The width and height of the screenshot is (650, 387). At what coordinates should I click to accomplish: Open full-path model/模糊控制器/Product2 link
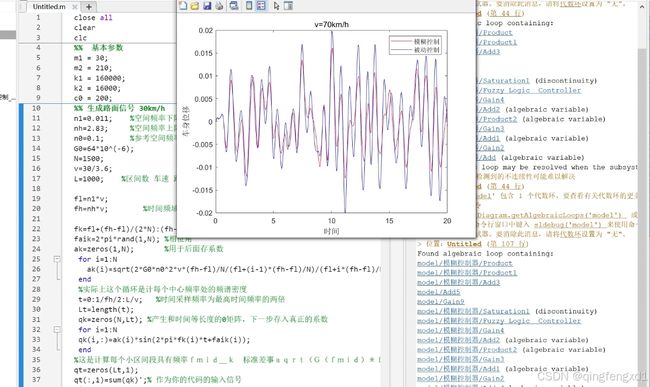pos(467,350)
